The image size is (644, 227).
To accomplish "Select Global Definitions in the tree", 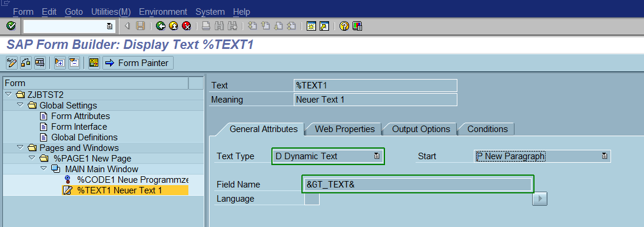I will [84, 137].
